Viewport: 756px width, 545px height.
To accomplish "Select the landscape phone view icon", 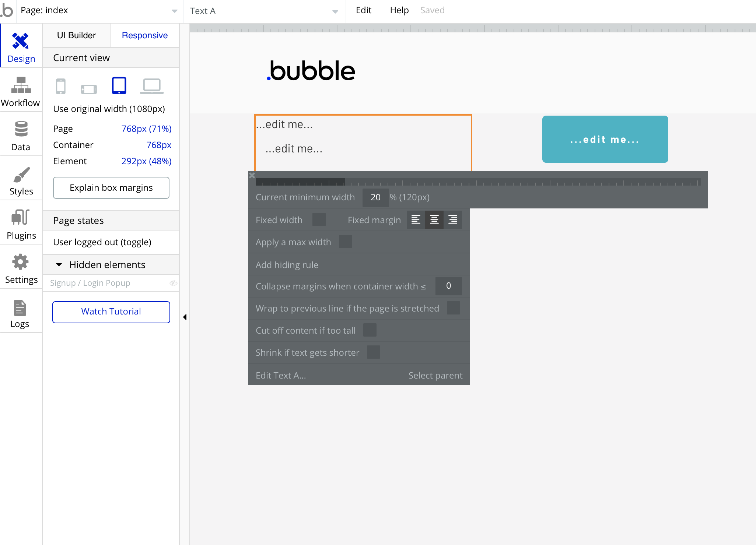I will click(89, 89).
